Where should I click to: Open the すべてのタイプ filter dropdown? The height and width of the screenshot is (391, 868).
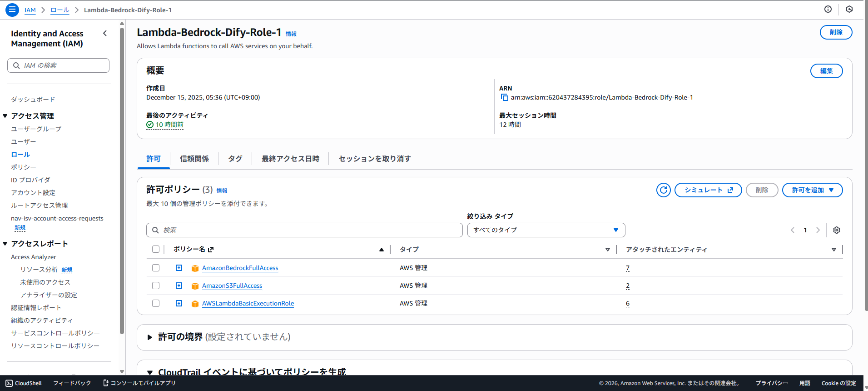coord(546,230)
